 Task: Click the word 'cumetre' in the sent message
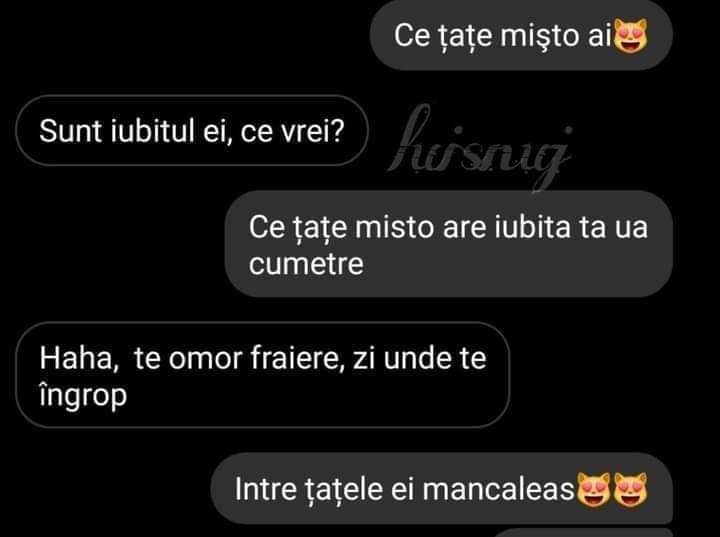tap(306, 264)
